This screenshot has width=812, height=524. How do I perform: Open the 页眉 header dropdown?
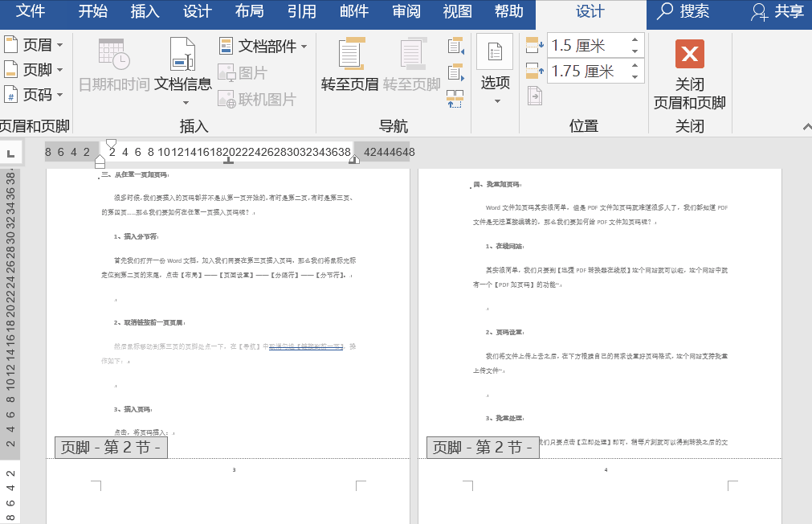(x=34, y=45)
